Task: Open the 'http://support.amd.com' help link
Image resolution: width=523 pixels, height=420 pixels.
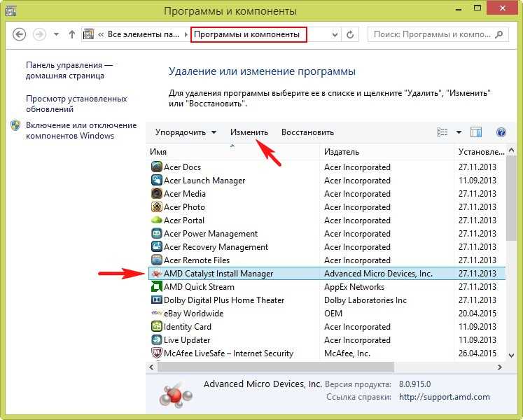Action: (445, 397)
